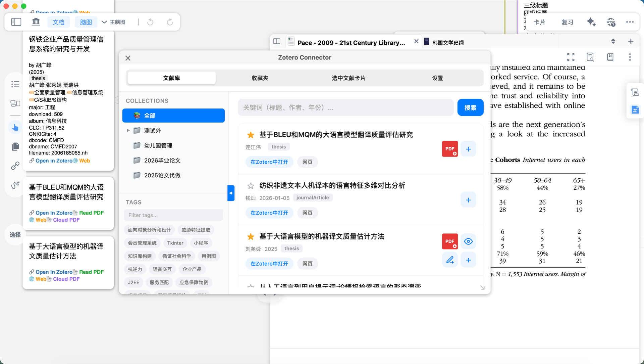
Task: Toggle star on 纺织非遗文本 article
Action: [x=251, y=186]
